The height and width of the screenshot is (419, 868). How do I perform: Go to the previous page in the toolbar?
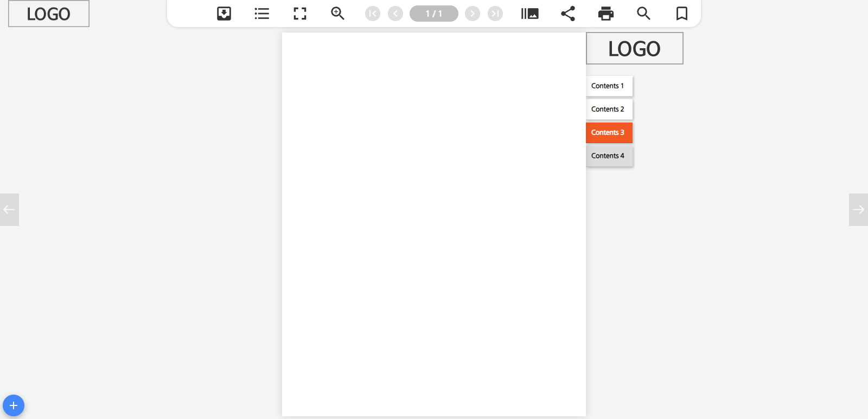pos(395,14)
